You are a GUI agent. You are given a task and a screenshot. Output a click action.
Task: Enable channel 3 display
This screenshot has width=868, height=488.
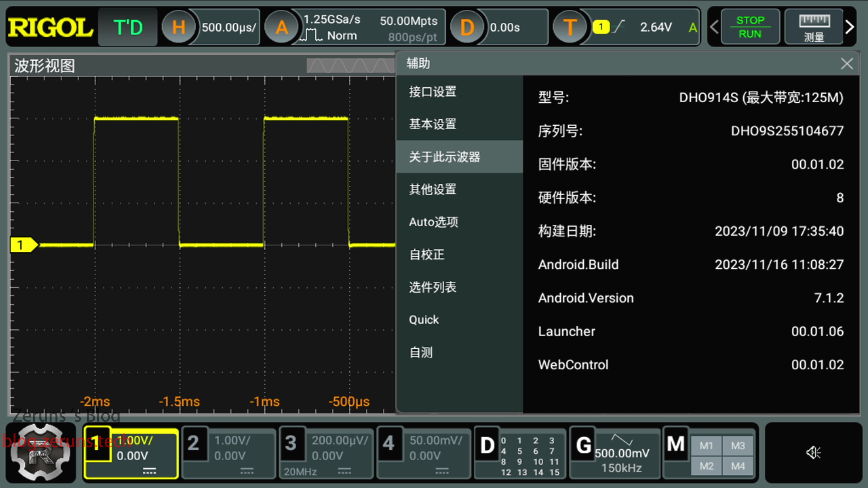coord(291,443)
